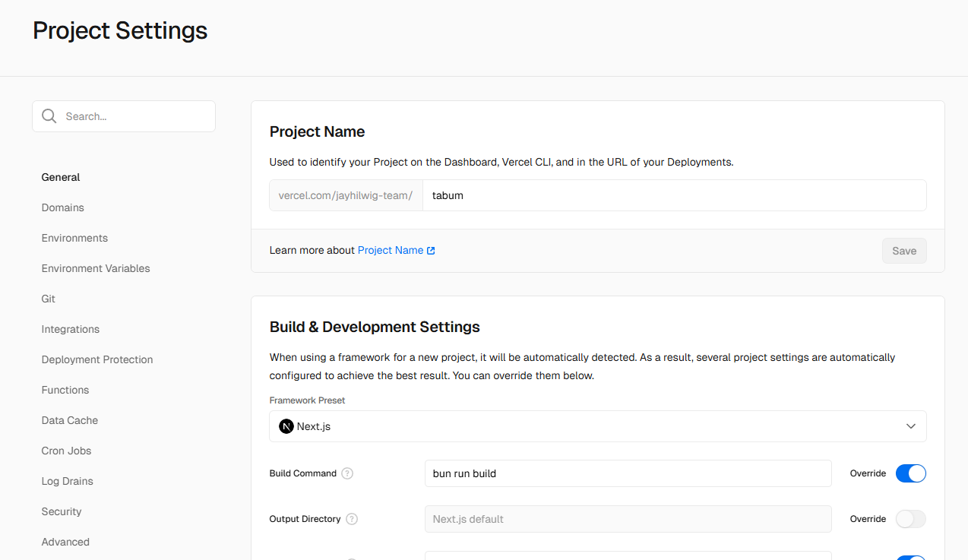Expand the Framework Preset dropdown chevron
Image resolution: width=968 pixels, height=560 pixels.
[911, 426]
